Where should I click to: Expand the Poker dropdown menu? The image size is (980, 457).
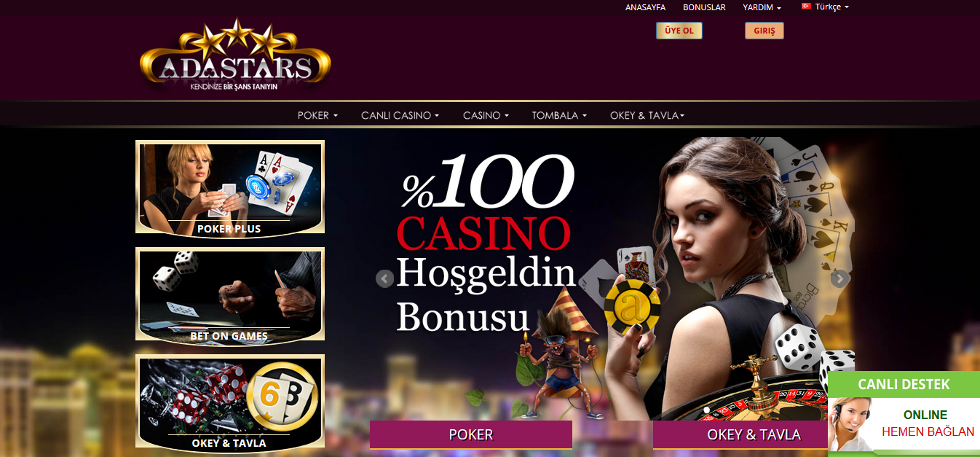[317, 115]
